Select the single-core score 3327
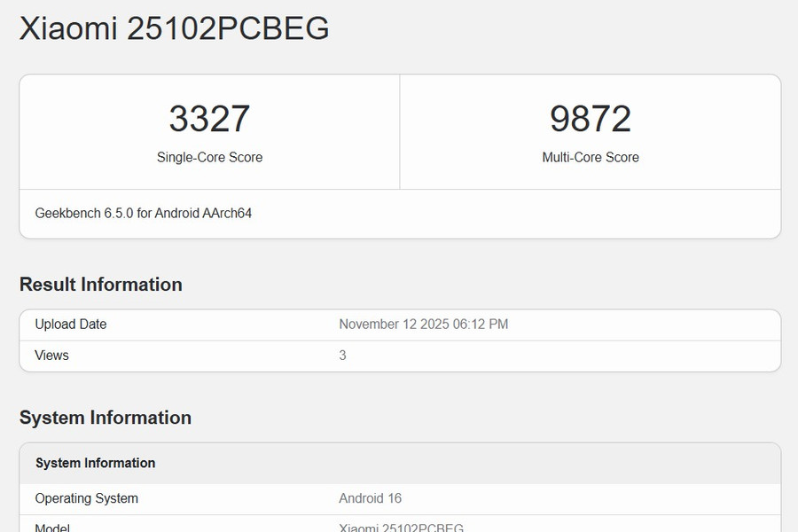798x532 pixels. [209, 118]
